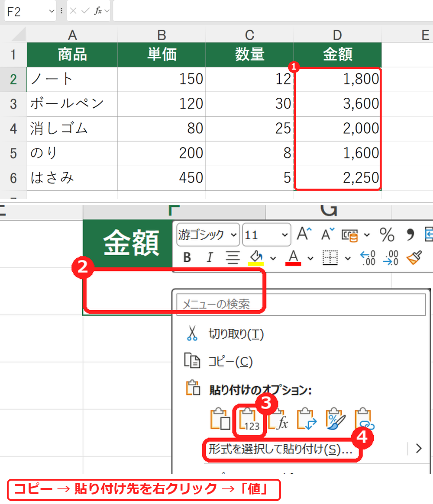The height and width of the screenshot is (504, 433).
Task: Click the large 金額 header cell in column F
Action: click(128, 244)
